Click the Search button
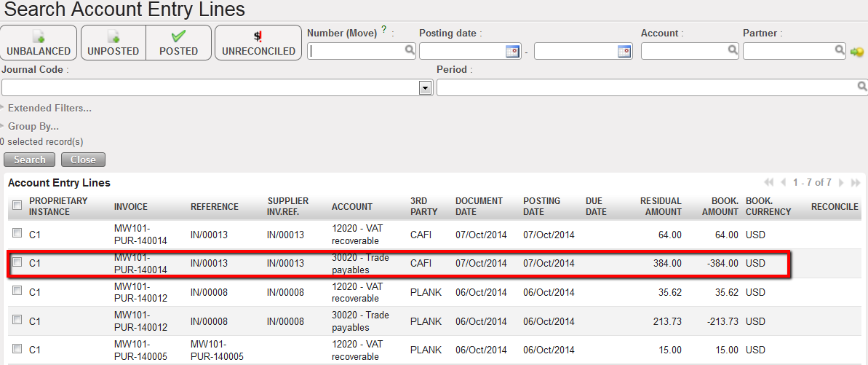This screenshot has height=365, width=868. [30, 160]
